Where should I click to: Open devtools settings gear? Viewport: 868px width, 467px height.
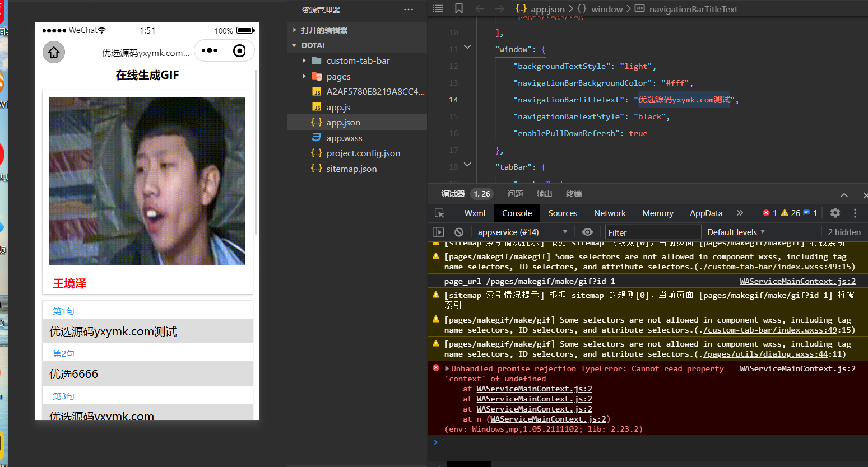835,213
